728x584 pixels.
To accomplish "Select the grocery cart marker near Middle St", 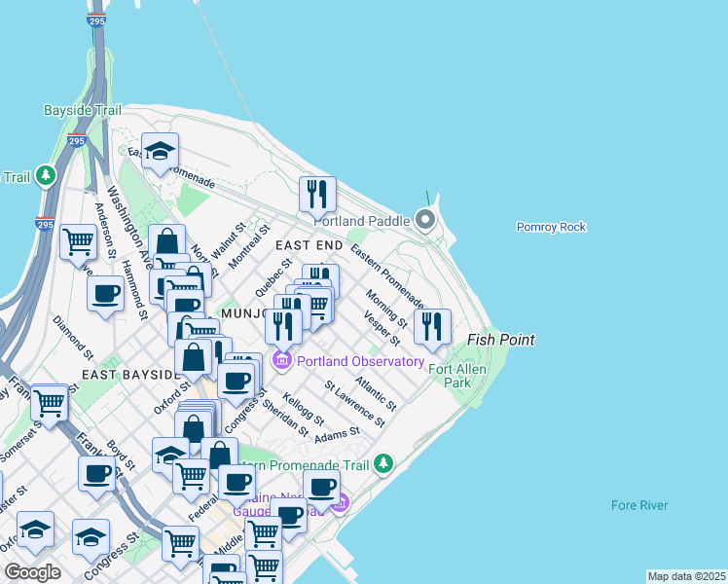I will point(263,533).
